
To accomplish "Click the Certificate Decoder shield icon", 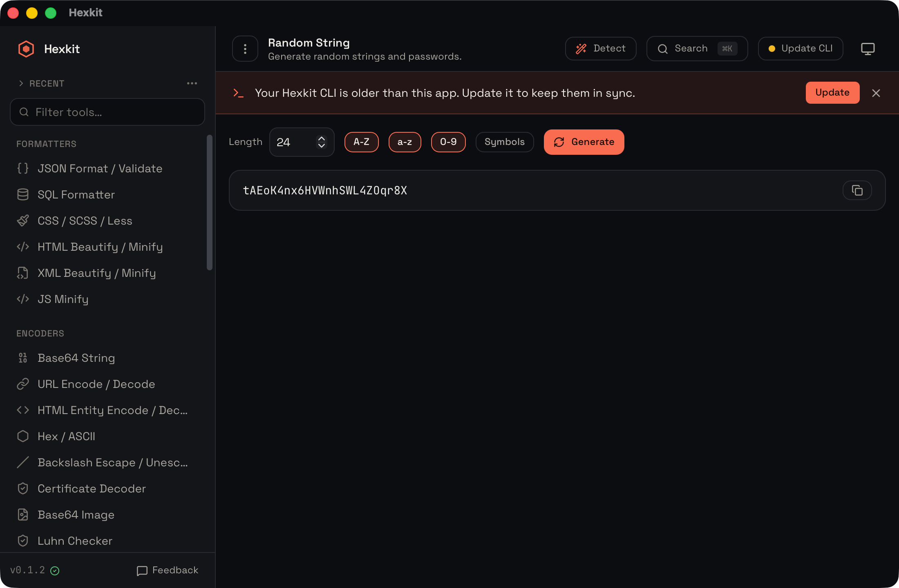I will tap(23, 488).
